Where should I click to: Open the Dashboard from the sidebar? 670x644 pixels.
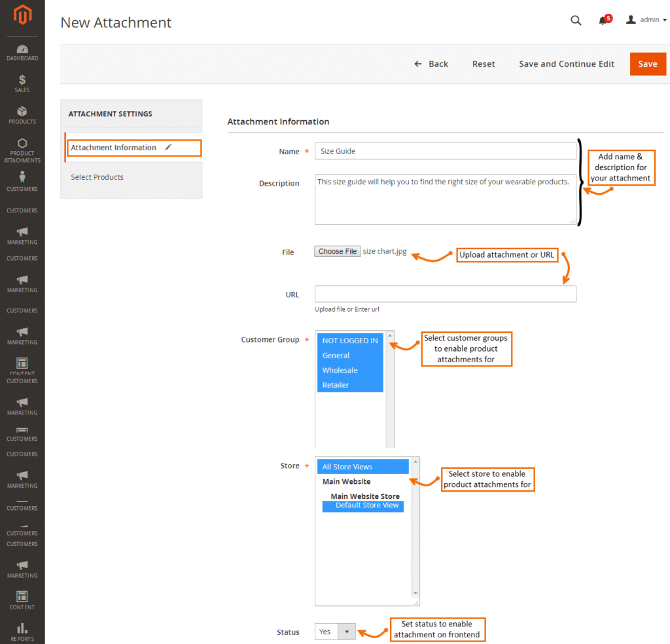[22, 52]
